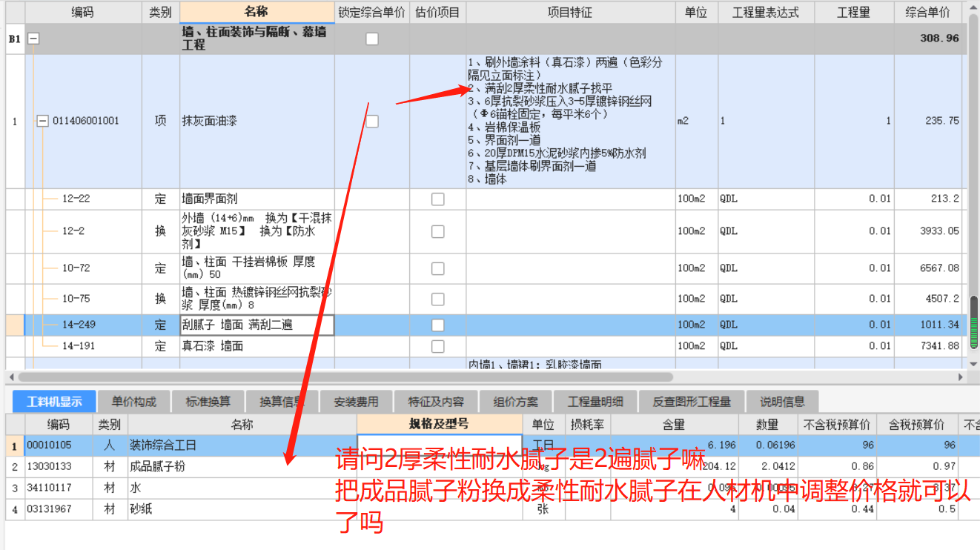980x550 pixels.
Task: Check estimate item box for row 10-75
Action: click(438, 299)
